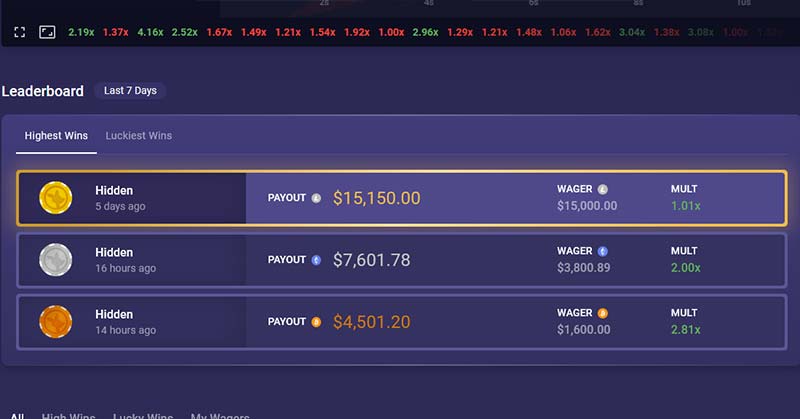Screen dimensions: 800x419
Task: Click the silver medal coin icon
Action: click(x=56, y=260)
